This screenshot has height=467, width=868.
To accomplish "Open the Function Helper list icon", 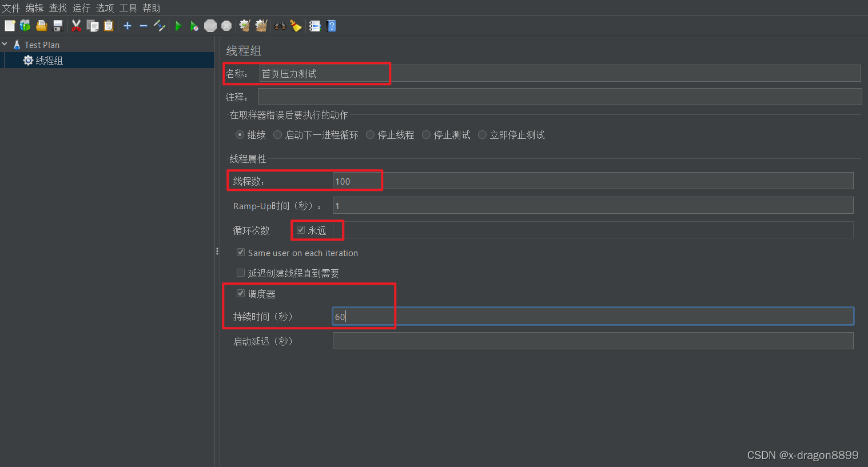I will [x=314, y=26].
